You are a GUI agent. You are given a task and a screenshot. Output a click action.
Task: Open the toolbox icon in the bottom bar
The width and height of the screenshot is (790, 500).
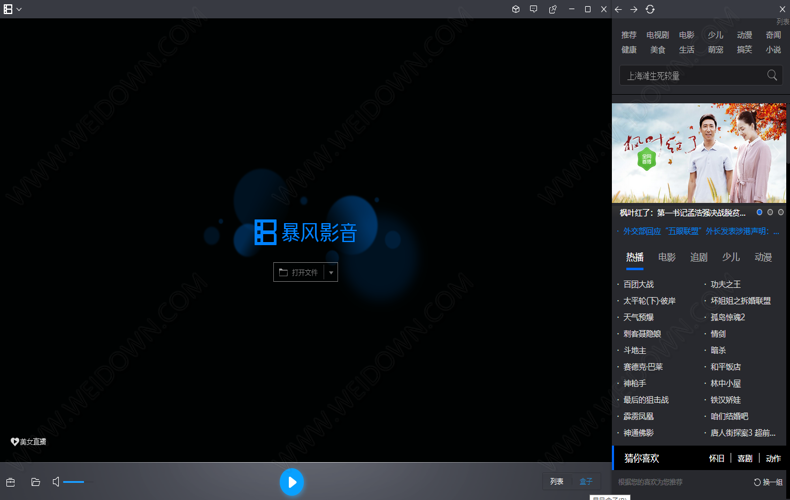(10, 482)
